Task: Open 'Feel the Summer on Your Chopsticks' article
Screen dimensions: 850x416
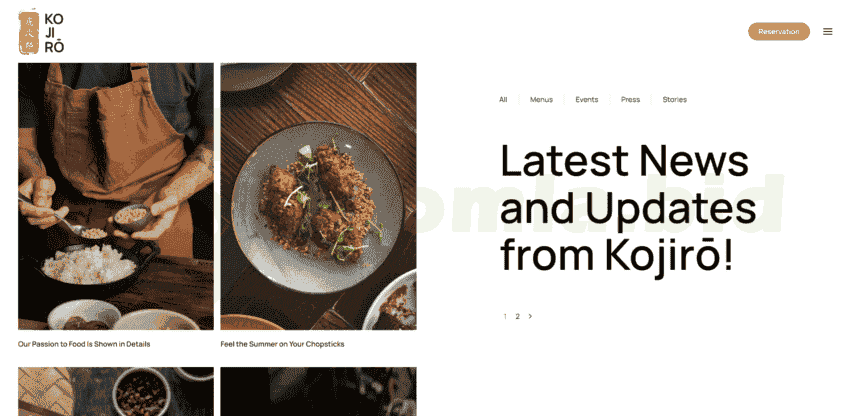Action: pos(282,344)
